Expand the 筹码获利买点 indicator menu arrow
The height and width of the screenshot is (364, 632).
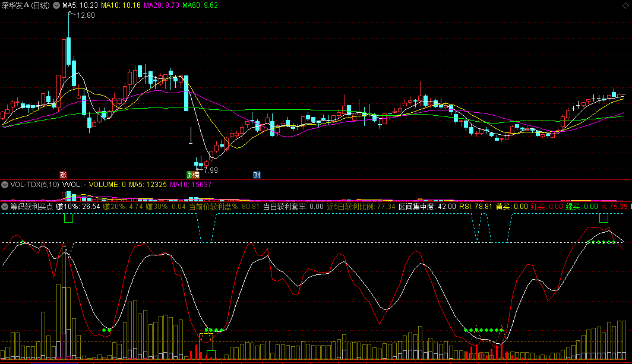tap(5, 207)
